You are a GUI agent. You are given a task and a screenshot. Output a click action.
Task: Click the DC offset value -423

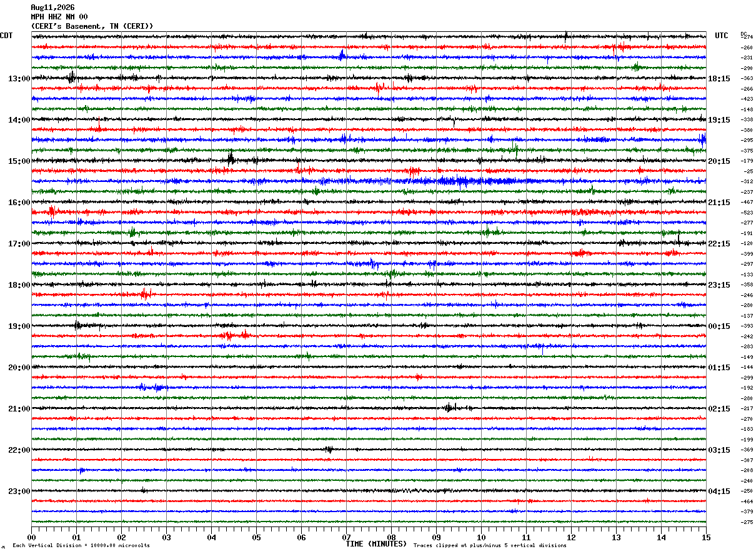pyautogui.click(x=747, y=99)
